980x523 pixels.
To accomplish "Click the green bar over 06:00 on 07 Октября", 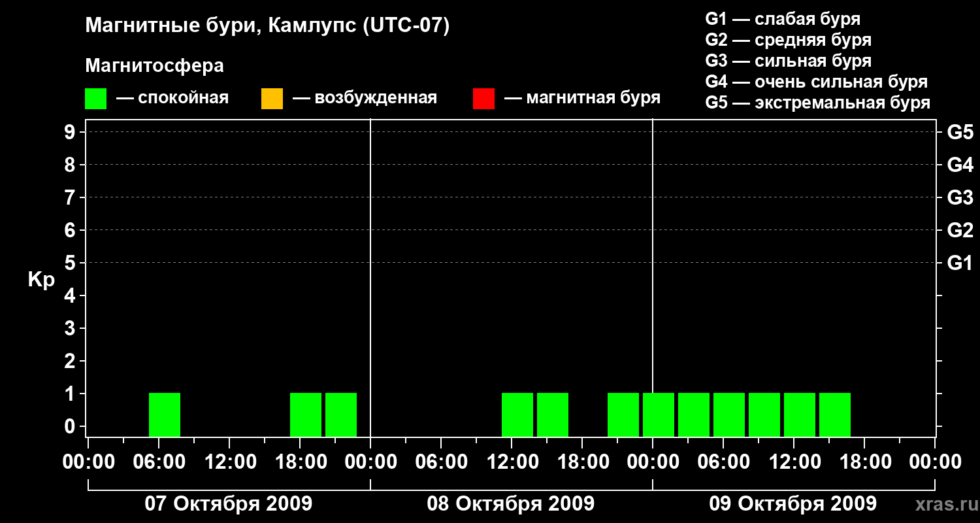I will (165, 414).
